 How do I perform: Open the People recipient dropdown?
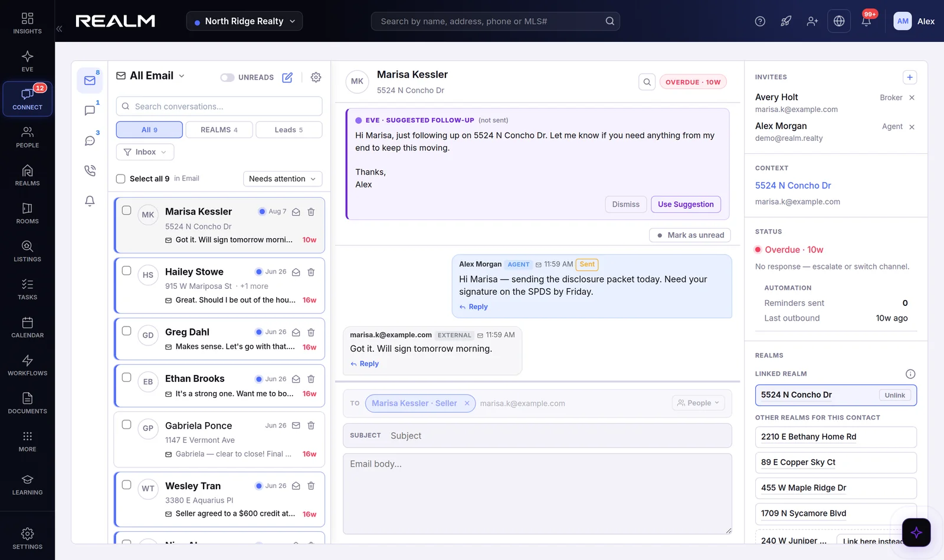tap(699, 403)
